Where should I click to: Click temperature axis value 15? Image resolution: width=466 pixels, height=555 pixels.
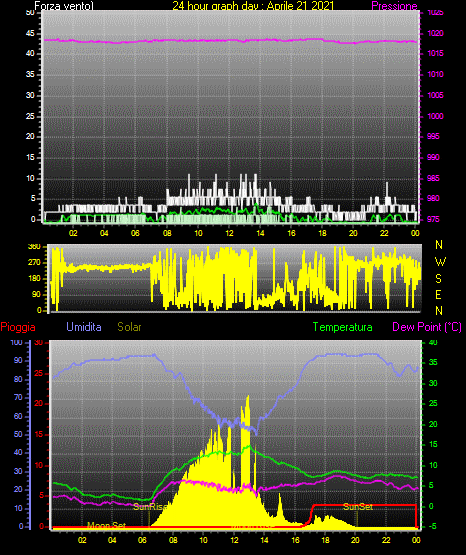(x=433, y=444)
